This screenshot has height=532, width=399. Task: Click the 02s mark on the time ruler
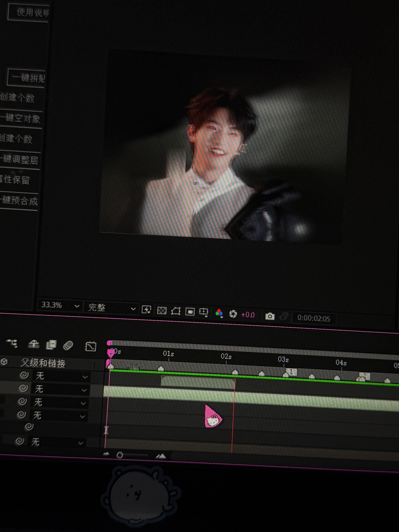point(226,356)
